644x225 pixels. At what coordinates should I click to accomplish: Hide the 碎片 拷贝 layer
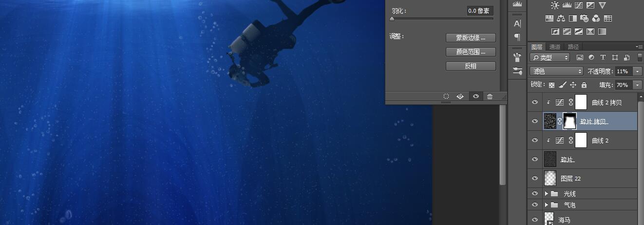tap(535, 121)
